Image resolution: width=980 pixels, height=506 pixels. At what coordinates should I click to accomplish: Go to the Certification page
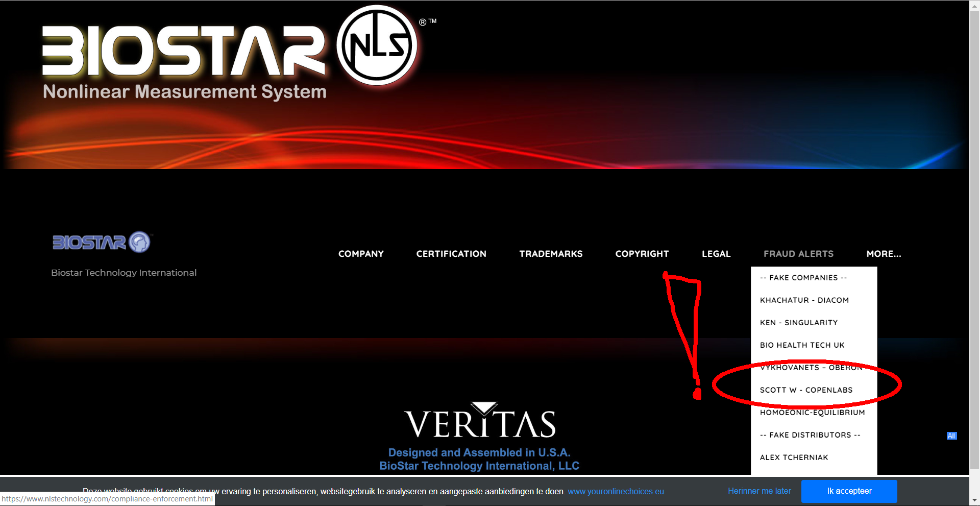(451, 254)
